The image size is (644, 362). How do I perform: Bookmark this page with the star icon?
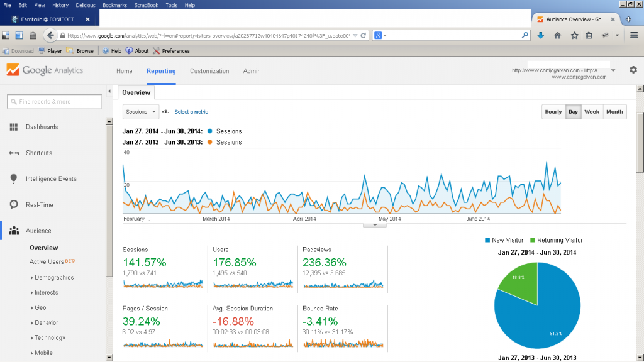click(575, 36)
